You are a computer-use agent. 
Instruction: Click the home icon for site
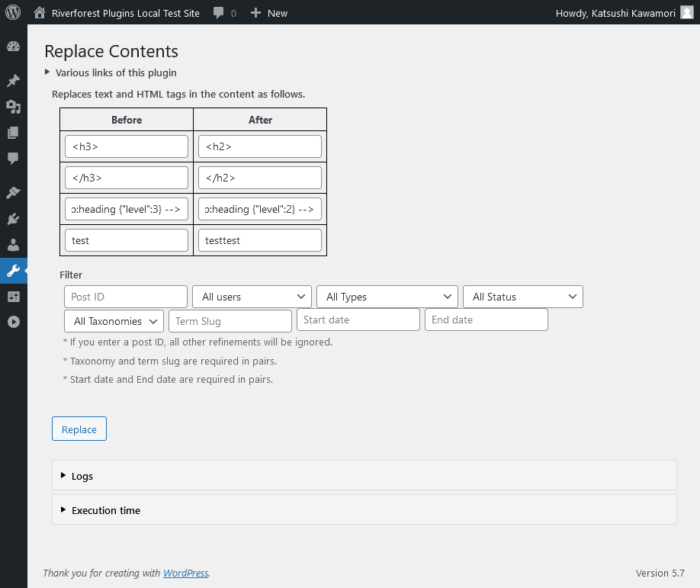click(x=40, y=12)
